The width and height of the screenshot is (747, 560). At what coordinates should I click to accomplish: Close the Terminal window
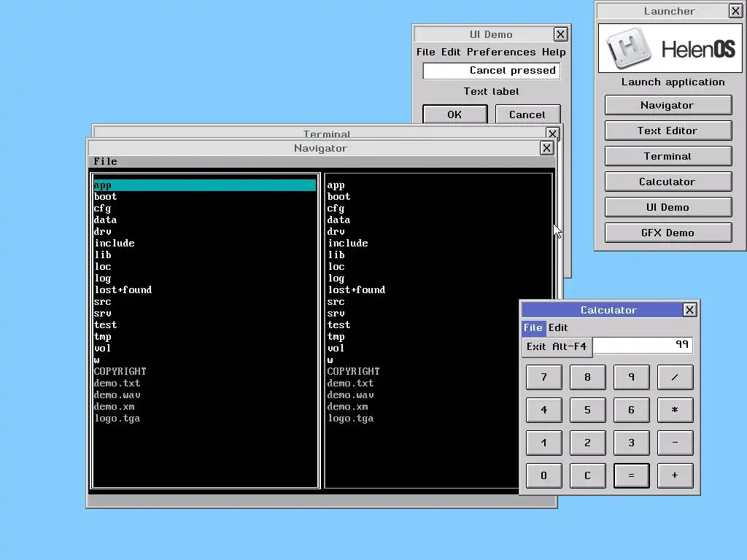(x=552, y=133)
